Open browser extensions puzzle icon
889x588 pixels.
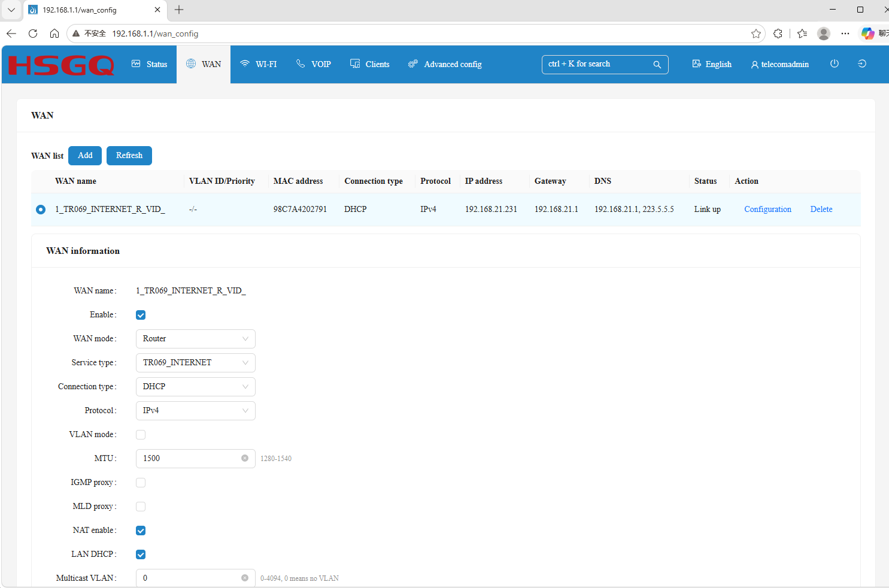778,34
